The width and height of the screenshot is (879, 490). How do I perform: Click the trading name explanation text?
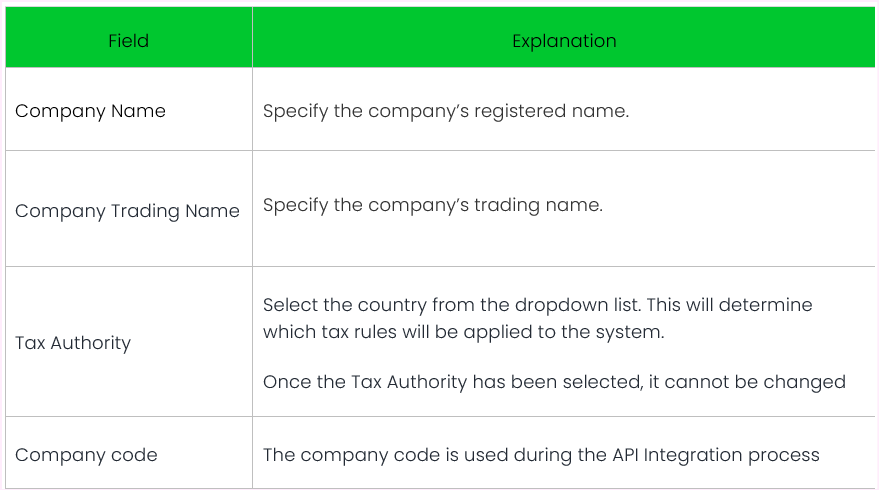point(432,205)
